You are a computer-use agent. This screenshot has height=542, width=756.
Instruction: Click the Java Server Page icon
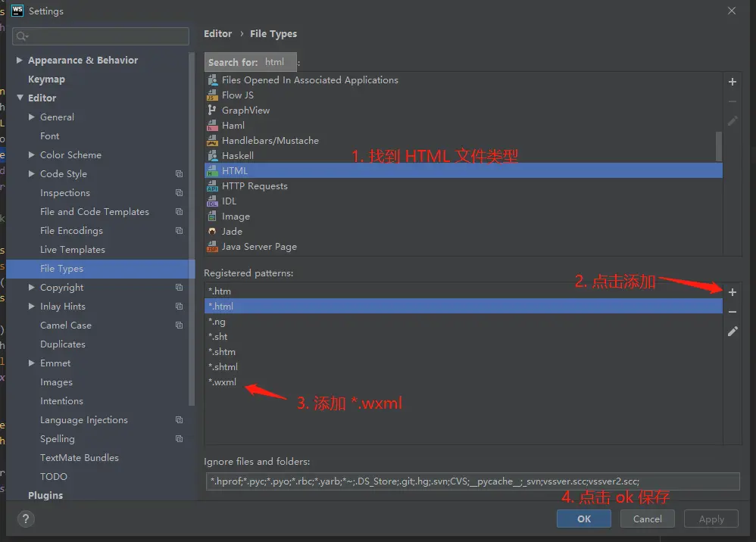pyautogui.click(x=212, y=247)
